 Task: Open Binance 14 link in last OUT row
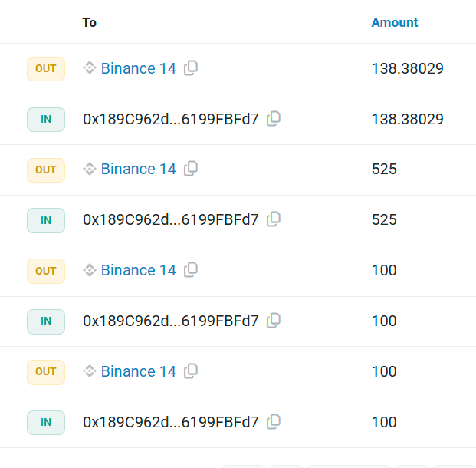[139, 371]
